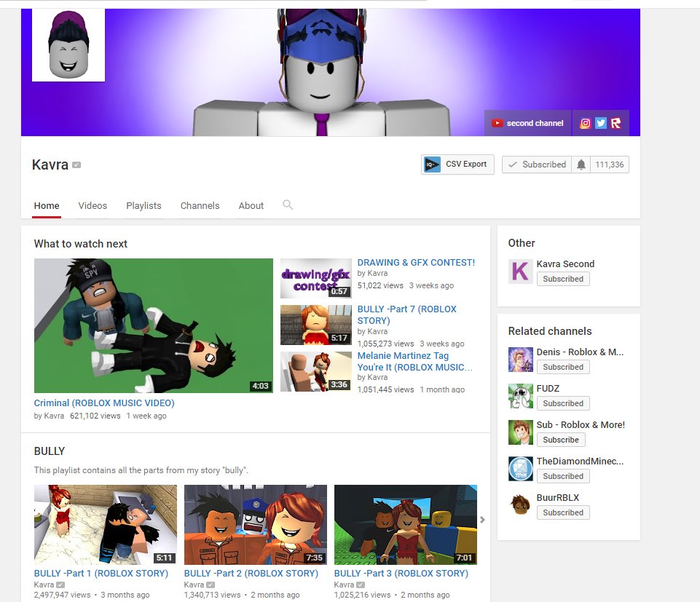Open BULLY -Part 3 (ROBLOX STORY) title
The height and width of the screenshot is (602, 700).
click(401, 574)
